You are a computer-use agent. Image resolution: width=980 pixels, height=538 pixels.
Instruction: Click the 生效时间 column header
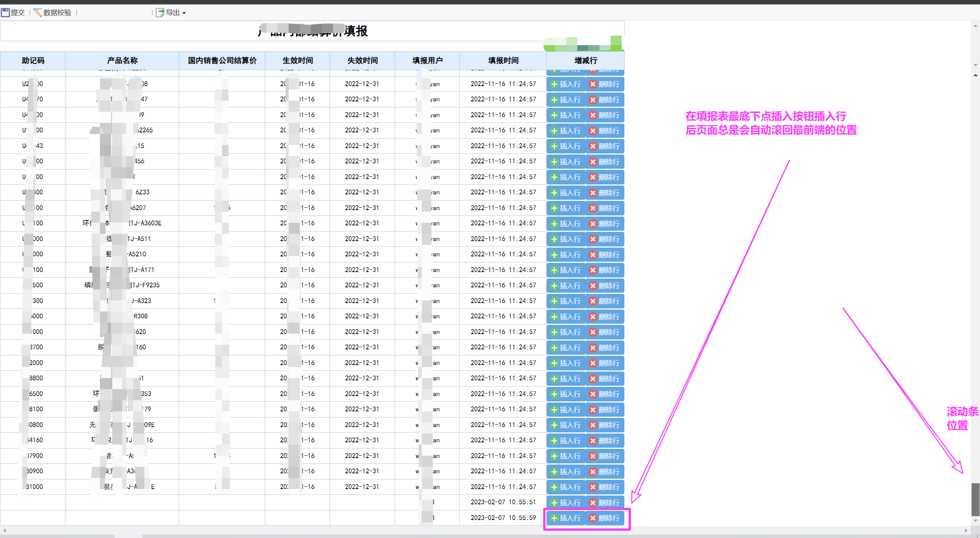[297, 60]
